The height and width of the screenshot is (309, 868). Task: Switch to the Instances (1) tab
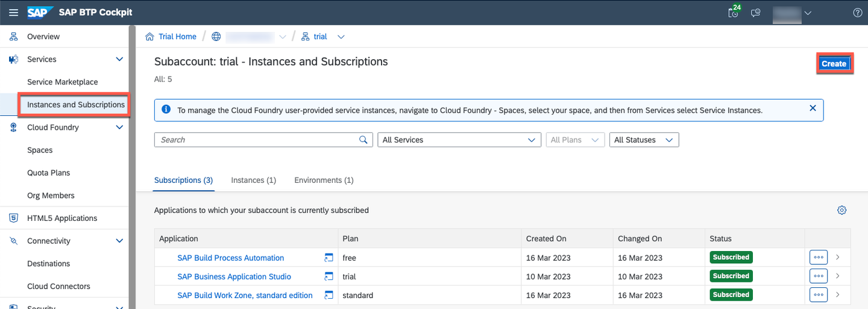coord(254,180)
